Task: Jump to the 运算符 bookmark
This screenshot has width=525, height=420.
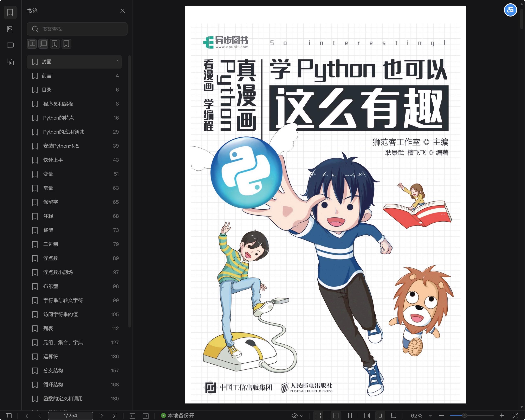Action: pos(74,357)
